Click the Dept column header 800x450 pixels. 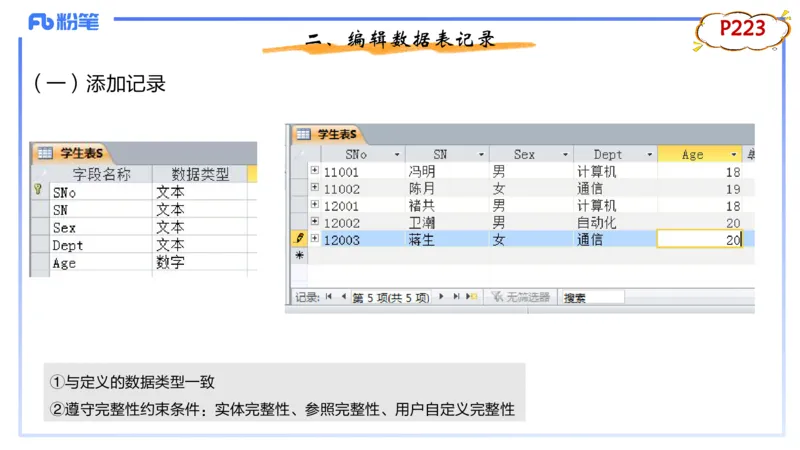615,155
